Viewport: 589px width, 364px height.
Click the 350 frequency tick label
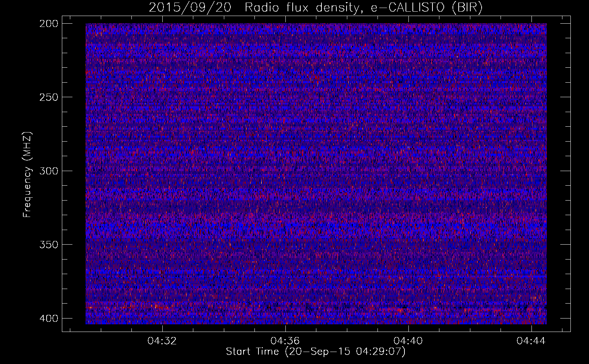tap(48, 245)
